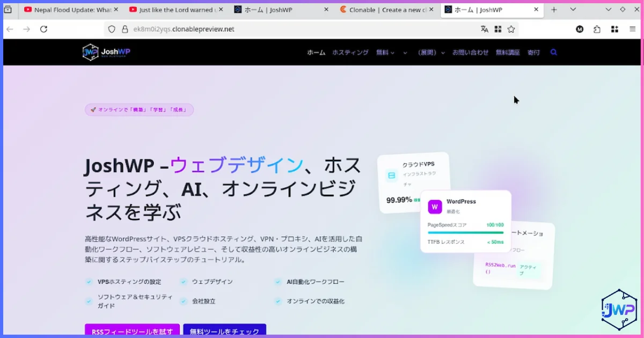Viewport: 644px width, 338px height.
Task: Close the active ホーム | JoshWP tab
Action: pyautogui.click(x=536, y=10)
